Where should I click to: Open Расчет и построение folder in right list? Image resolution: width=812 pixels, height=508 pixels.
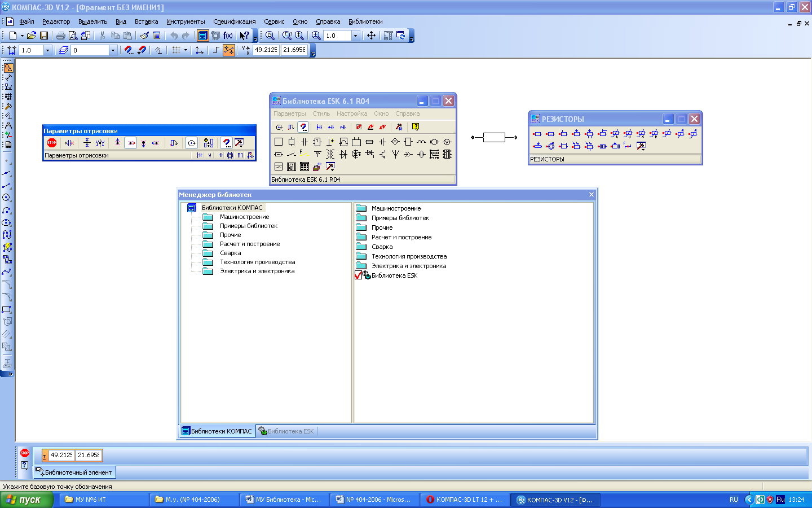[401, 237]
